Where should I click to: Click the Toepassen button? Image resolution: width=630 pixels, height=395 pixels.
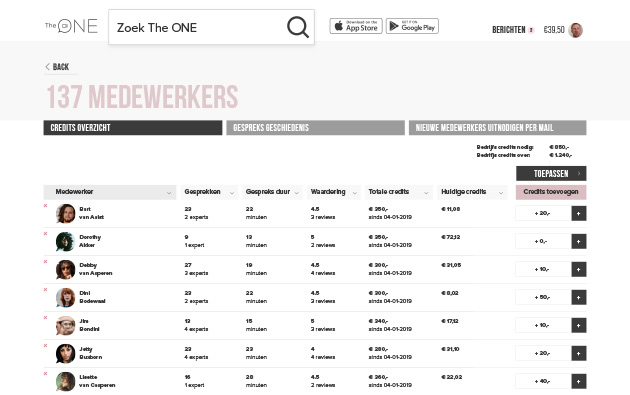pyautogui.click(x=551, y=174)
